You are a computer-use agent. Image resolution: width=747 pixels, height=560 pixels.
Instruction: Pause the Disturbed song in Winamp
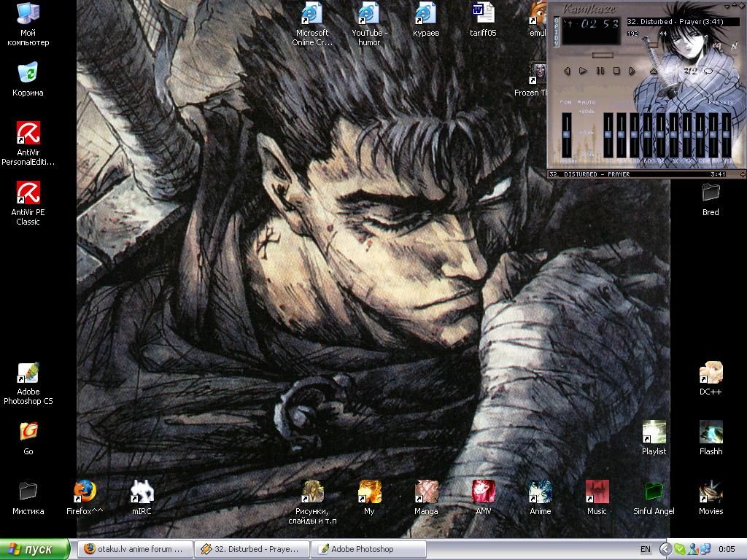click(600, 71)
